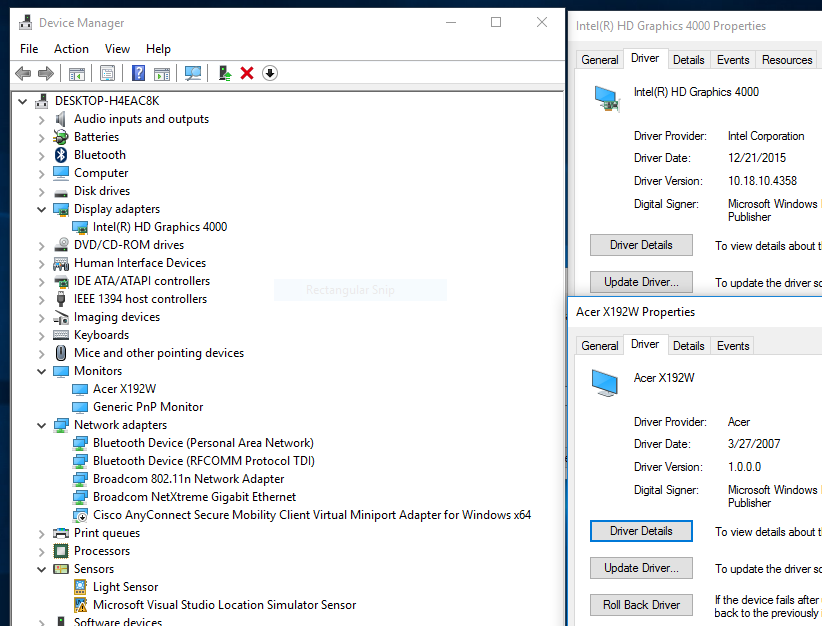822x626 pixels.
Task: Click the Batteries category icon
Action: pyautogui.click(x=61, y=137)
